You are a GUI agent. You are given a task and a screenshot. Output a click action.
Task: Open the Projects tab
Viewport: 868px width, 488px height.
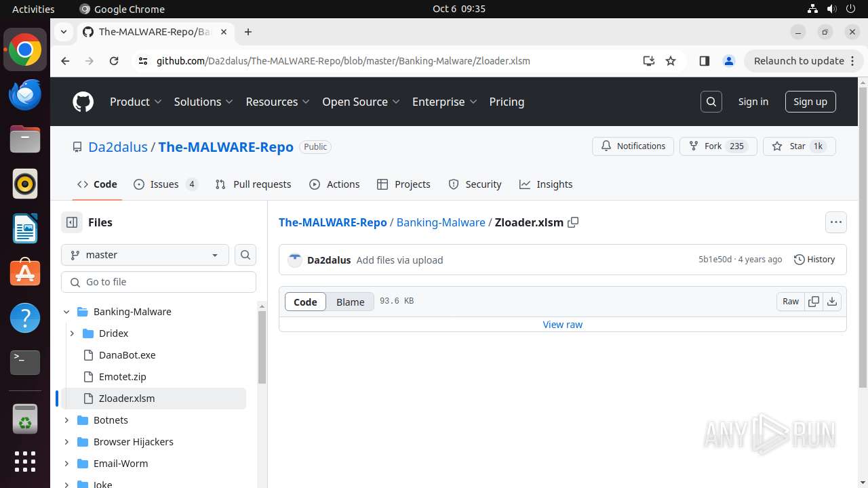coord(403,184)
